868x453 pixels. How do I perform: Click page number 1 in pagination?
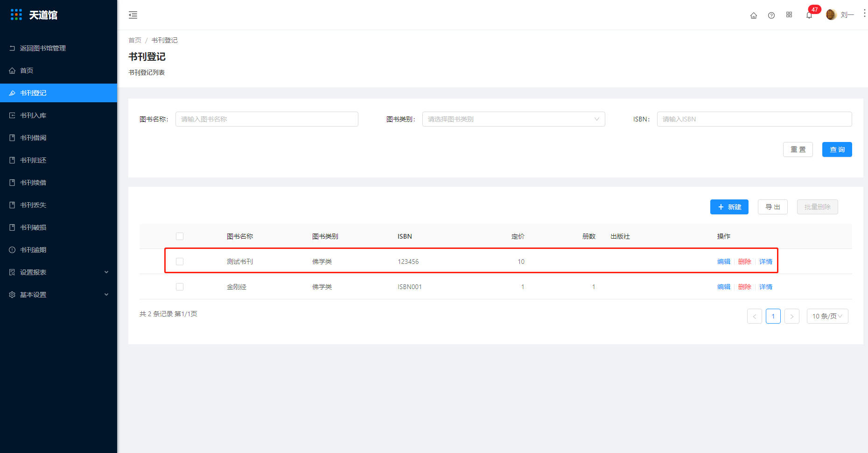coord(773,316)
